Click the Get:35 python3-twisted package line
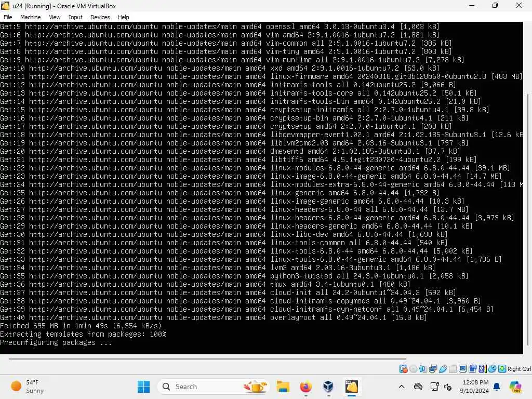 [234, 276]
